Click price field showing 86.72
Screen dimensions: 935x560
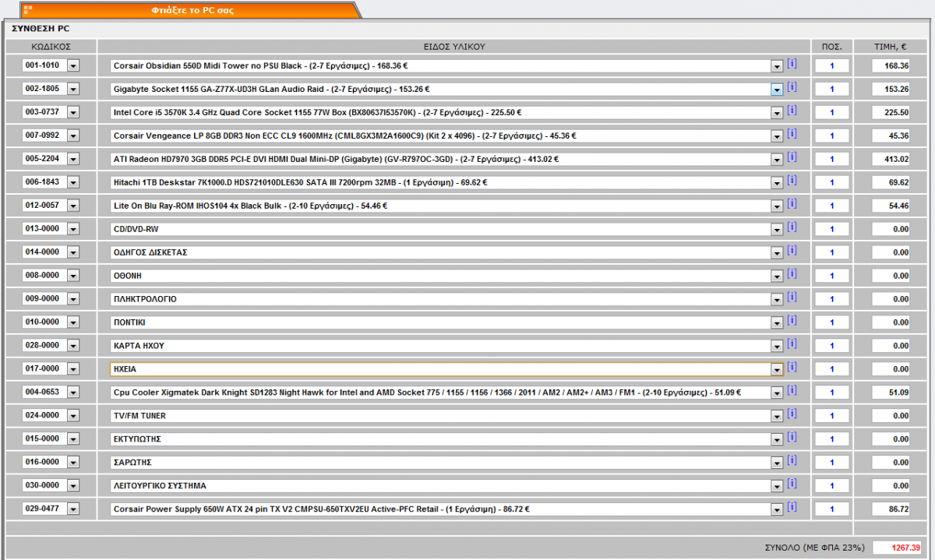891,509
